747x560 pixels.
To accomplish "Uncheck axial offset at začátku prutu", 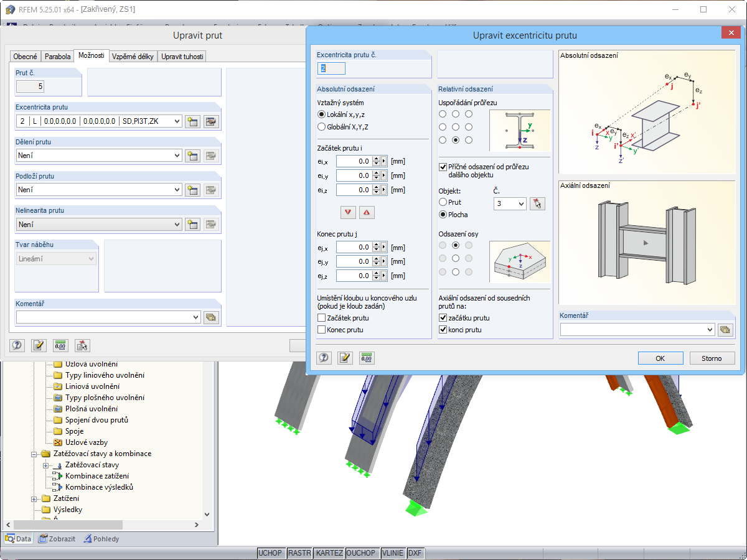I will coord(443,318).
